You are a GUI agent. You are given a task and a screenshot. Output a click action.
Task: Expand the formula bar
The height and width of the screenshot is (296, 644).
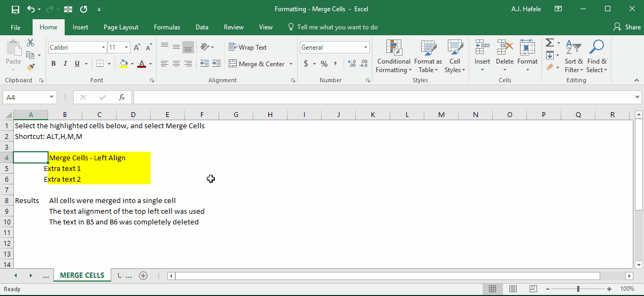click(637, 97)
